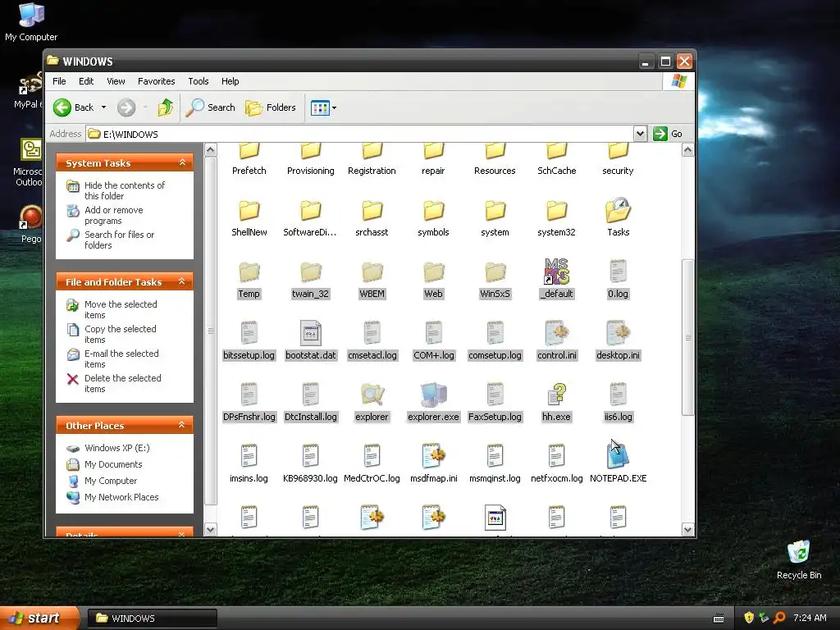
Task: Select the explorer.exe file icon
Action: pos(433,395)
